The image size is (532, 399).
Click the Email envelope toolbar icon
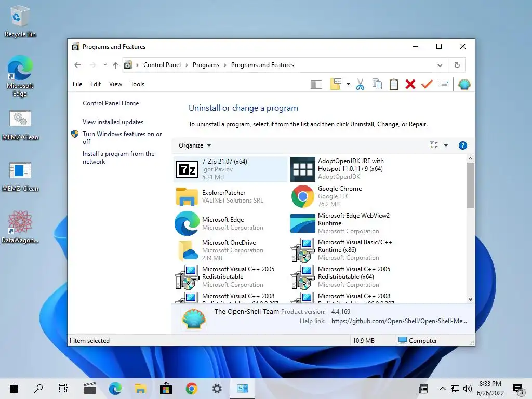[444, 84]
